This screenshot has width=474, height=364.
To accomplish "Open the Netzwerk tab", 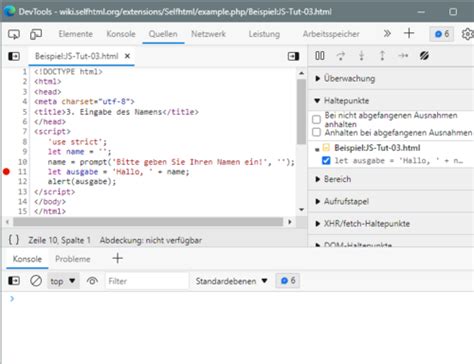I will point(208,34).
